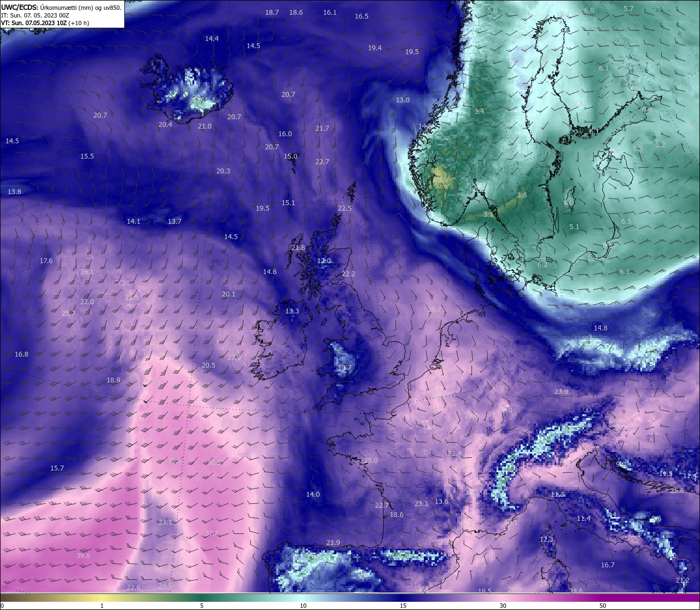Click the 18.9 value

tap(113, 380)
